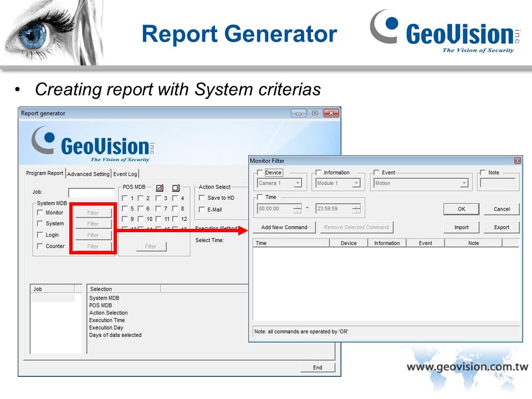This screenshot has height=399, width=532.
Task: Select all POS MDB checkboxes icon
Action: point(160,188)
